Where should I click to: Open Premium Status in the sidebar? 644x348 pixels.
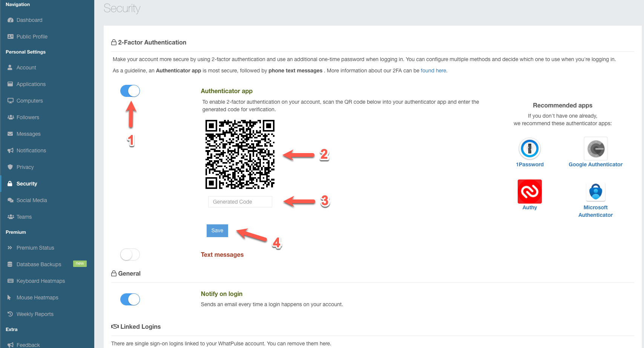coord(35,248)
